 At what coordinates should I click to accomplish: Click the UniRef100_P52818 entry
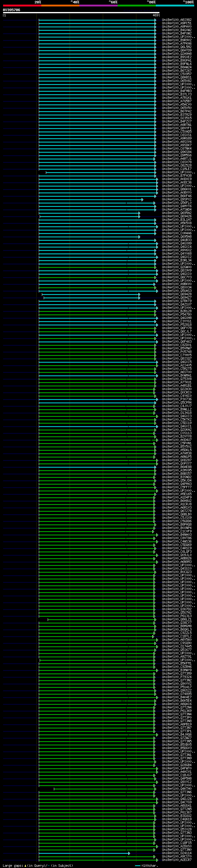point(177,325)
